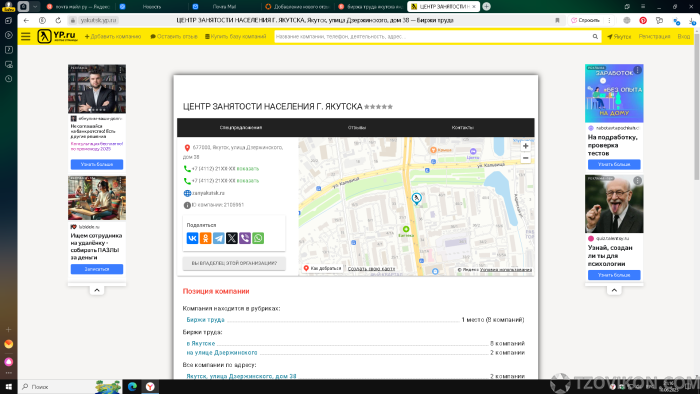Switch to the Новость browser tab
The width and height of the screenshot is (700, 394).
tap(152, 7)
